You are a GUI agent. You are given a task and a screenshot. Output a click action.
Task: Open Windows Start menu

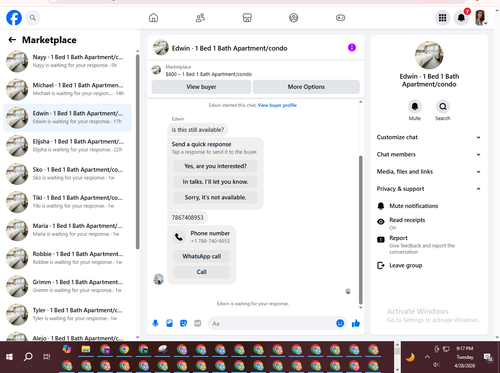pos(9,357)
